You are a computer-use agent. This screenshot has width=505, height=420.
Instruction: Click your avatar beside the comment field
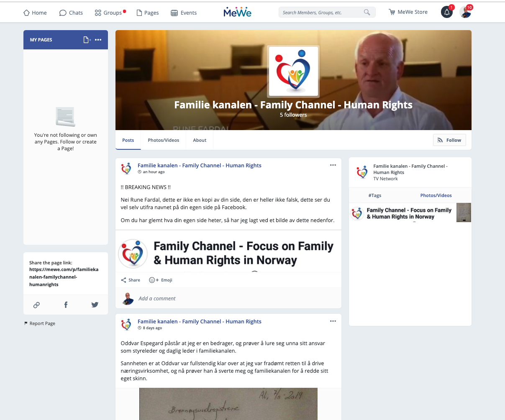pos(128,298)
